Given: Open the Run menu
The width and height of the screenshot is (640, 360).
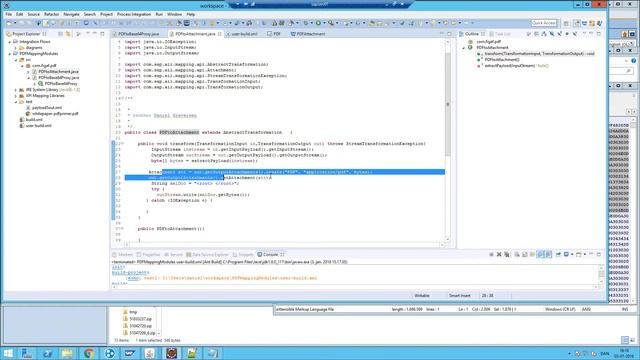Looking at the screenshot, I should click(x=159, y=14).
